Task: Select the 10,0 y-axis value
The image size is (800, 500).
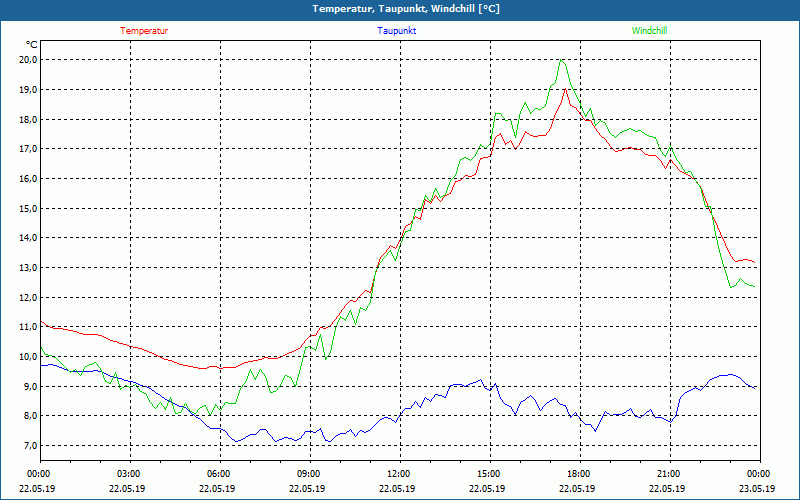Action: pyautogui.click(x=29, y=356)
